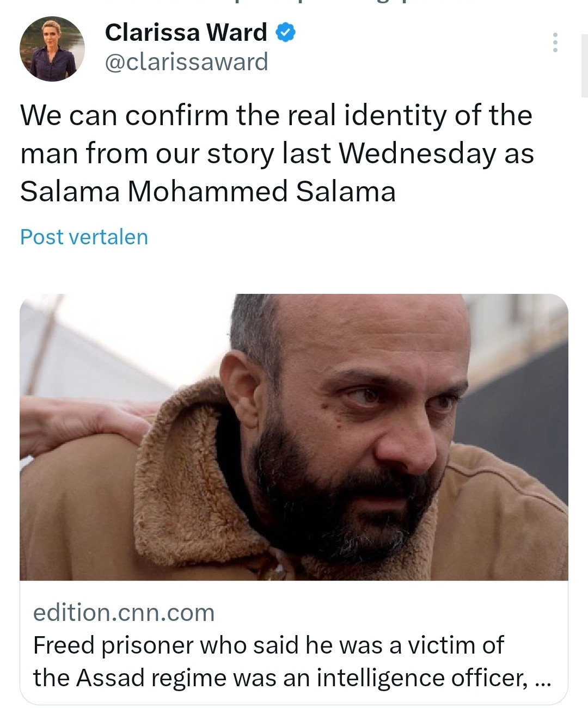Click the word 'Wednesday' in the tweet
The width and height of the screenshot is (588, 708).
tap(417, 153)
